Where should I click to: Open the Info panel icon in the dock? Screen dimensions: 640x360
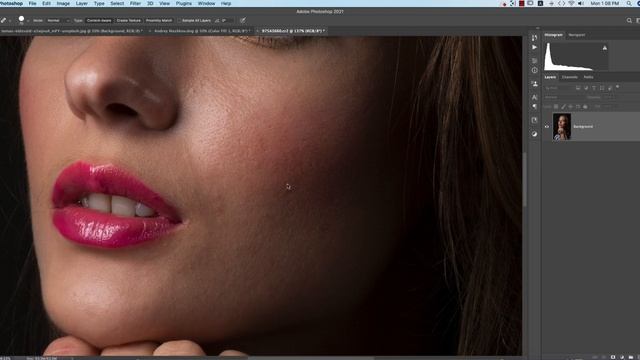pos(535,71)
